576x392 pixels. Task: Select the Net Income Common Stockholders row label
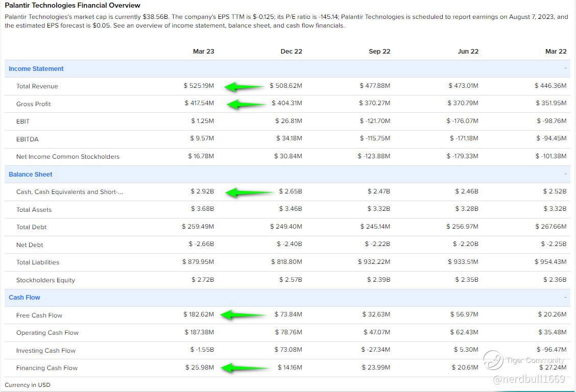pos(68,157)
